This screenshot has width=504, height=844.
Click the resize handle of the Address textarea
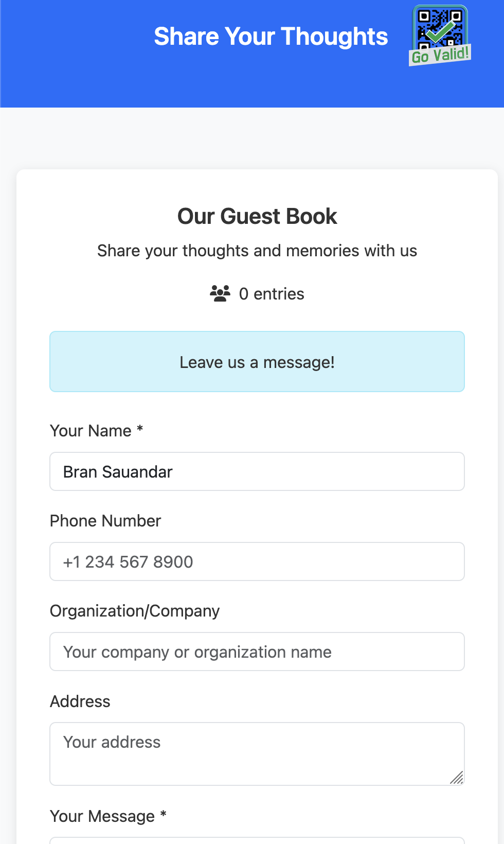tap(457, 778)
